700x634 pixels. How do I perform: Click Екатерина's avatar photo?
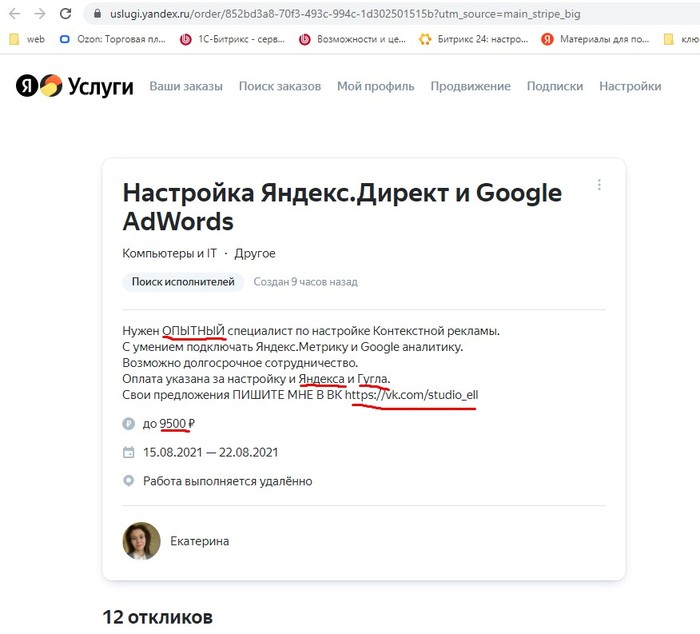(141, 541)
